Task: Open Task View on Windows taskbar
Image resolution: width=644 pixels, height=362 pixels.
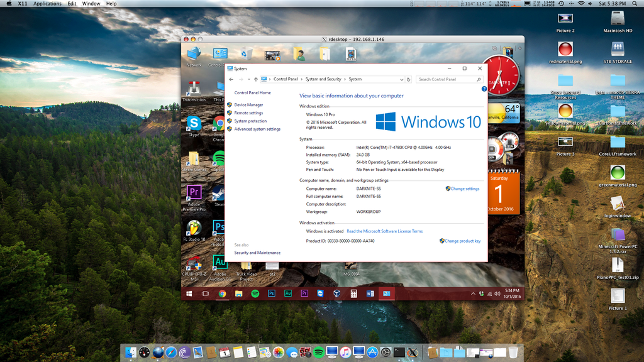Action: tap(206, 293)
